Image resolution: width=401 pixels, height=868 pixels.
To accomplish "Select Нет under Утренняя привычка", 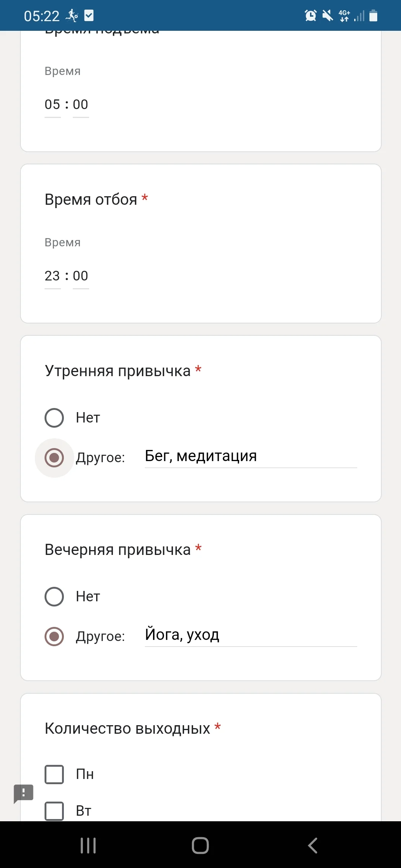I will [54, 418].
